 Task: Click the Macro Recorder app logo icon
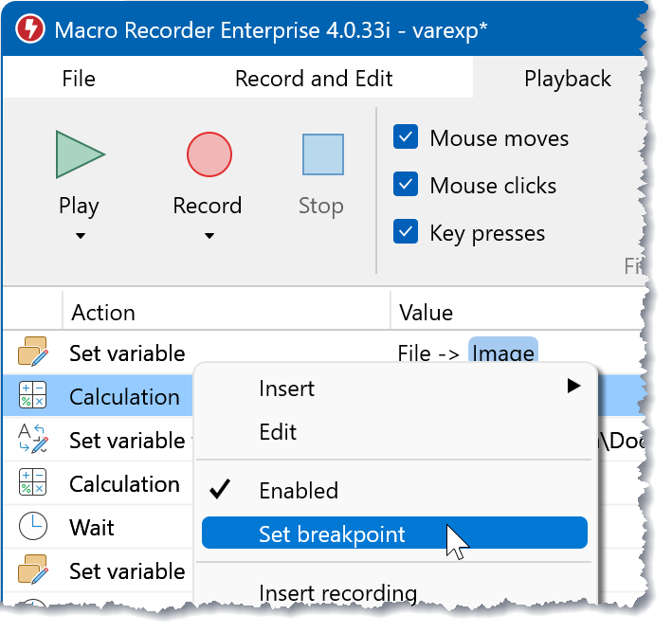(x=29, y=29)
